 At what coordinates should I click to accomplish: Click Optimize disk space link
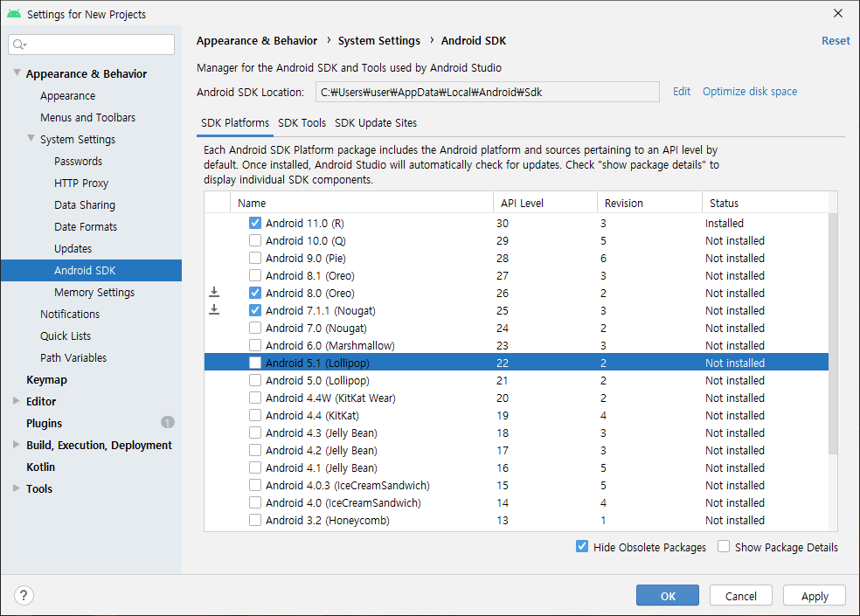[750, 92]
